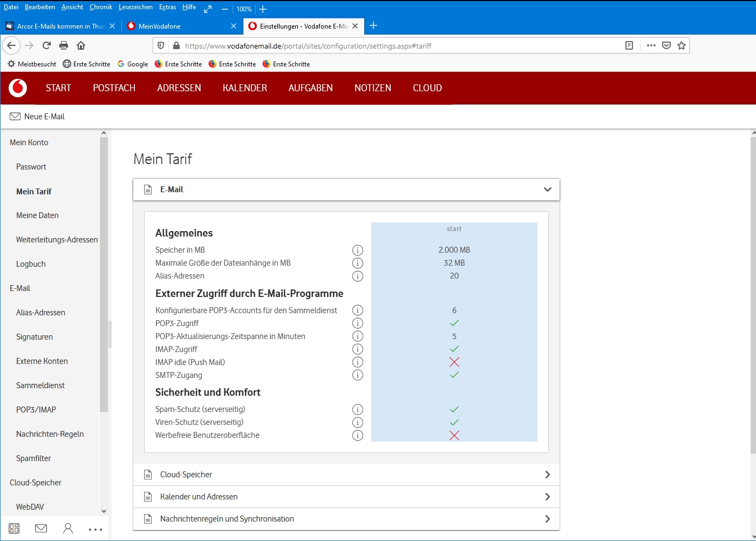
Task: Open the browser home page icon
Action: coord(81,45)
